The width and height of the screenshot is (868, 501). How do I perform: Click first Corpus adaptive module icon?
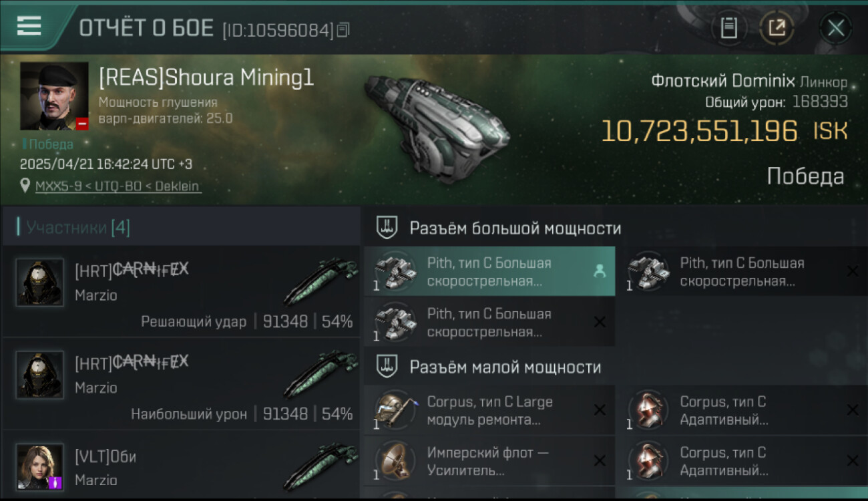[648, 409]
